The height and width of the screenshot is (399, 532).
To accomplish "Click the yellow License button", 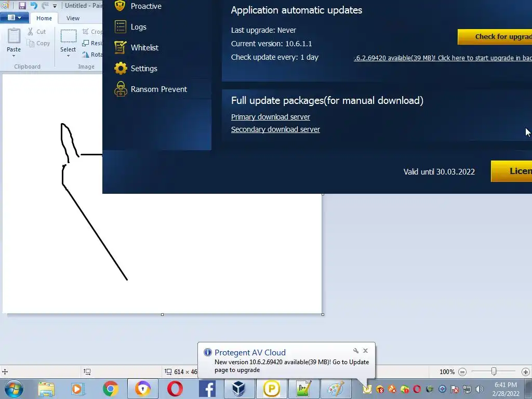I will pos(511,171).
